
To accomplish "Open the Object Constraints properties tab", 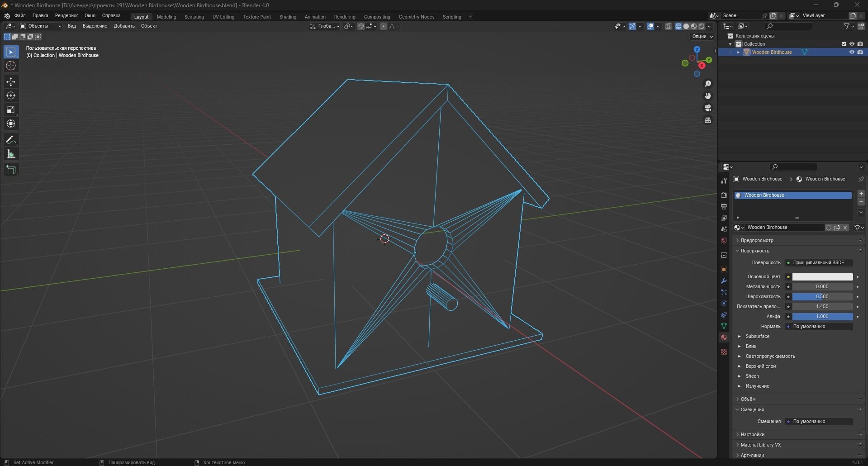I will (x=724, y=314).
